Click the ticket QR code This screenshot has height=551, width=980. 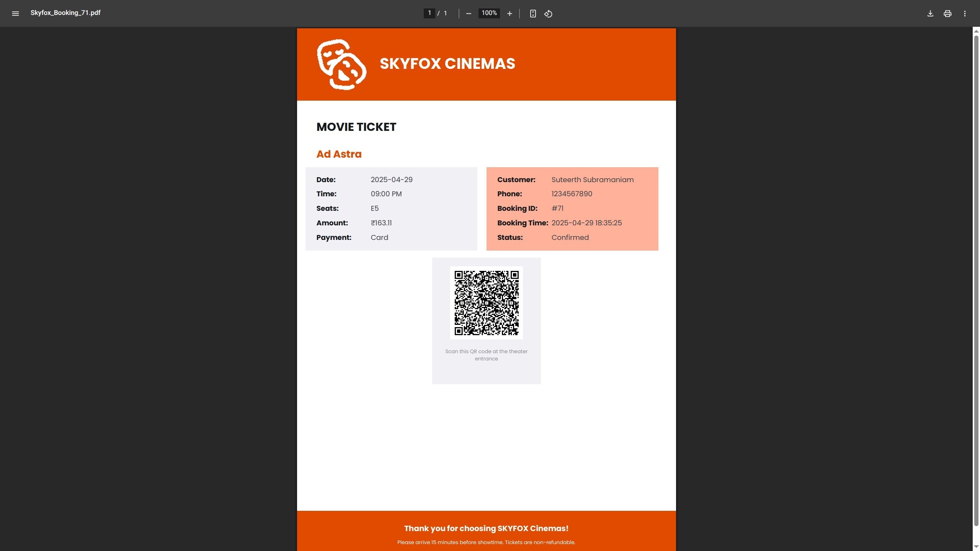pos(486,303)
